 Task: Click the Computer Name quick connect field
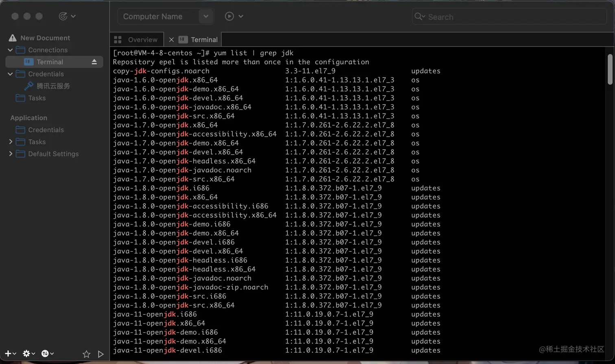(x=159, y=17)
